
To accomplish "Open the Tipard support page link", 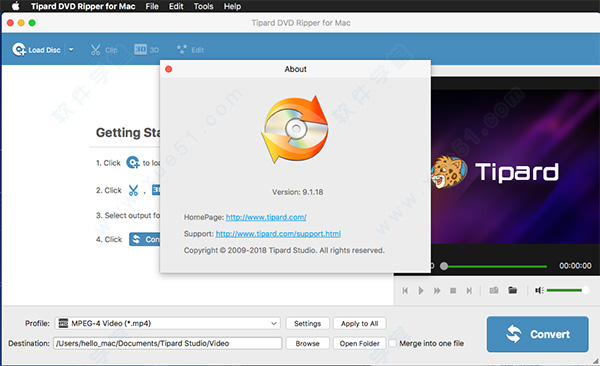I will [278, 234].
